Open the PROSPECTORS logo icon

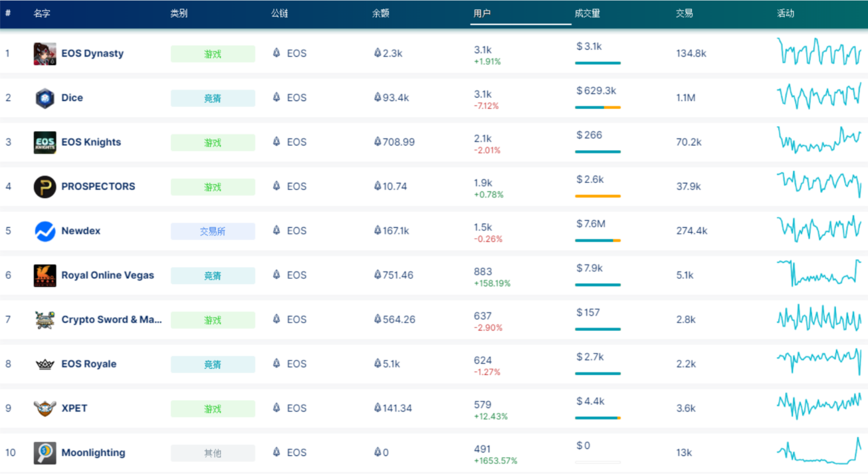[45, 187]
